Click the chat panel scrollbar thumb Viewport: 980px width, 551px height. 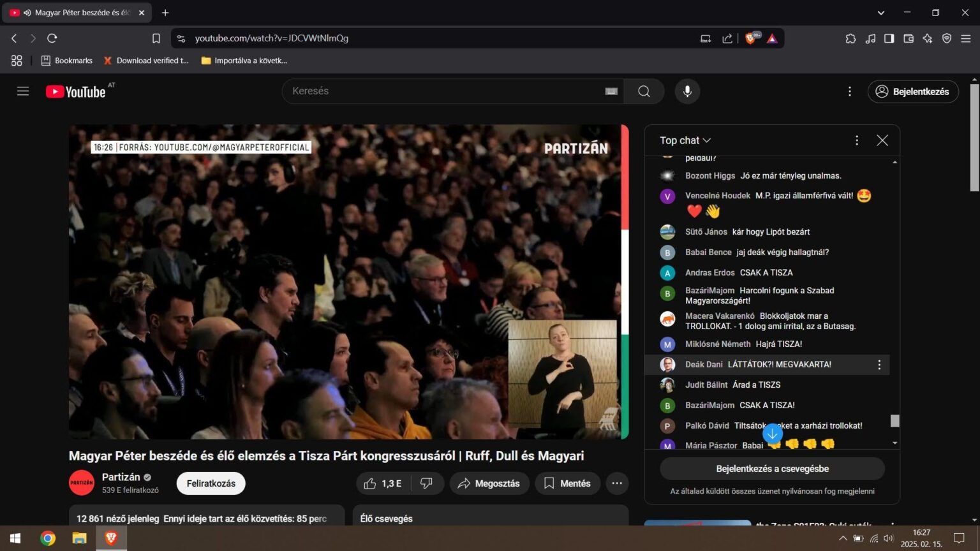click(x=895, y=421)
